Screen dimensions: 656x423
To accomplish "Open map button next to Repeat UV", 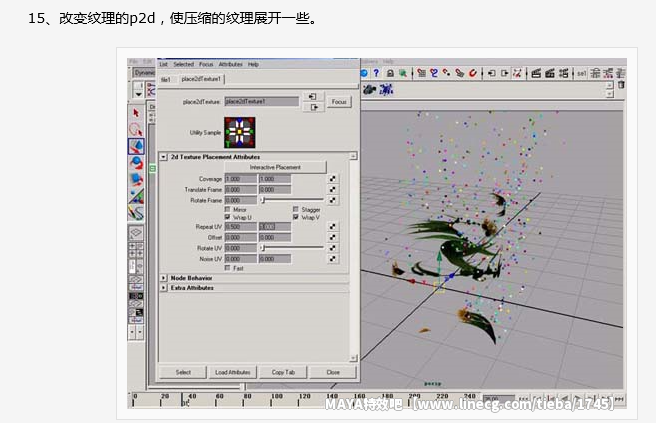I will (332, 226).
